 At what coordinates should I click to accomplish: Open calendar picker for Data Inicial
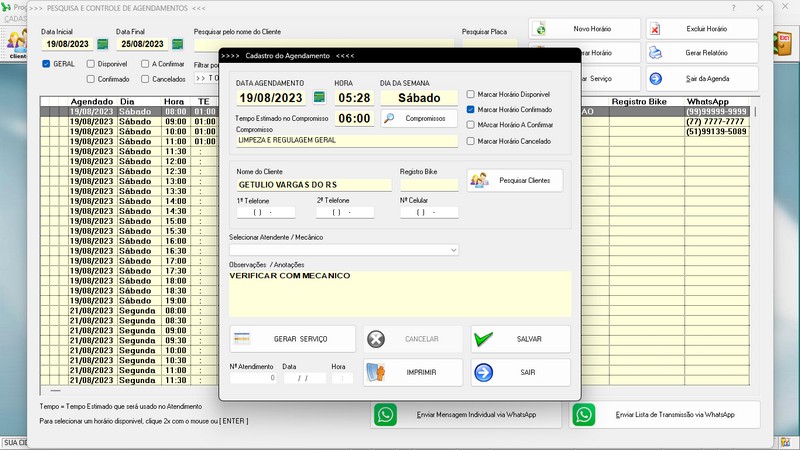[x=103, y=44]
